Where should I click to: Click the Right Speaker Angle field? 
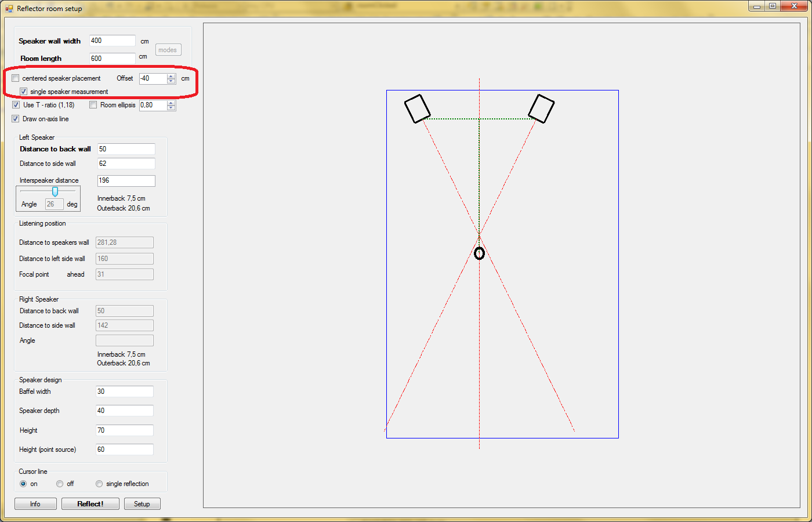(125, 340)
